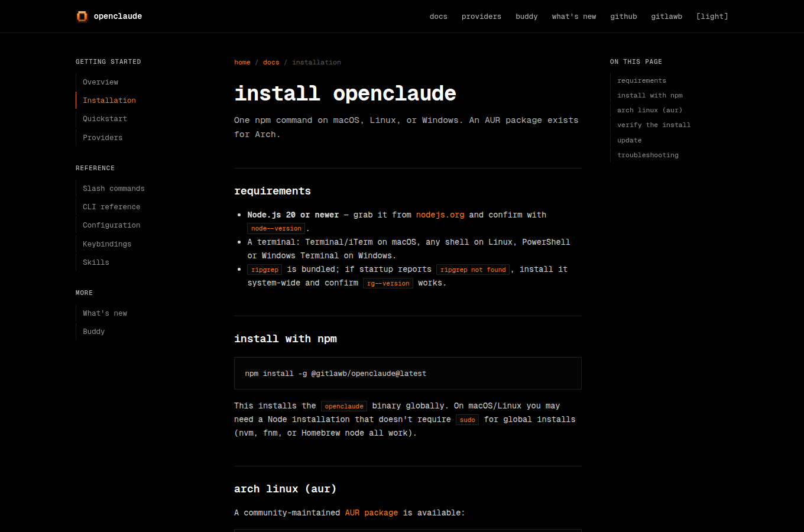The width and height of the screenshot is (804, 532).
Task: Follow the nodejs.org link
Action: click(x=440, y=215)
